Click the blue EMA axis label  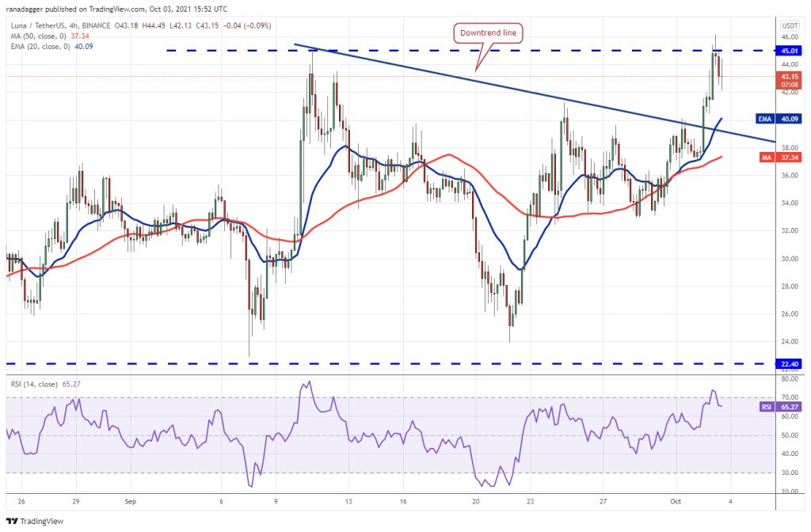[763, 119]
